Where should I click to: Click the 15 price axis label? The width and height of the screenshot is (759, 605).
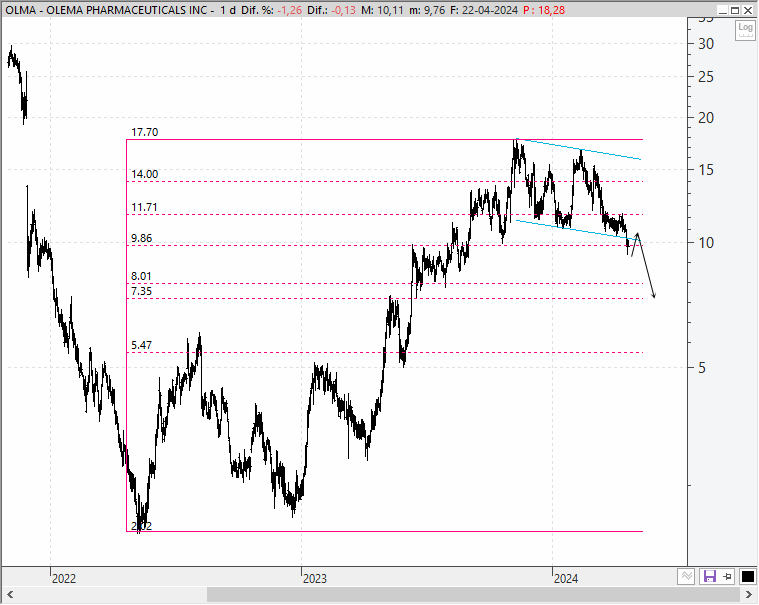[x=706, y=170]
